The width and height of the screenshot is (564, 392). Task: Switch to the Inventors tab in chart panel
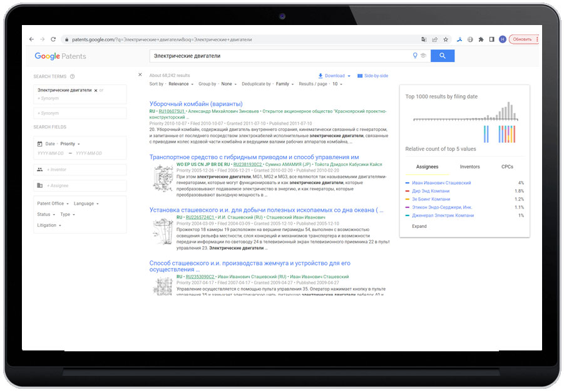pyautogui.click(x=471, y=167)
